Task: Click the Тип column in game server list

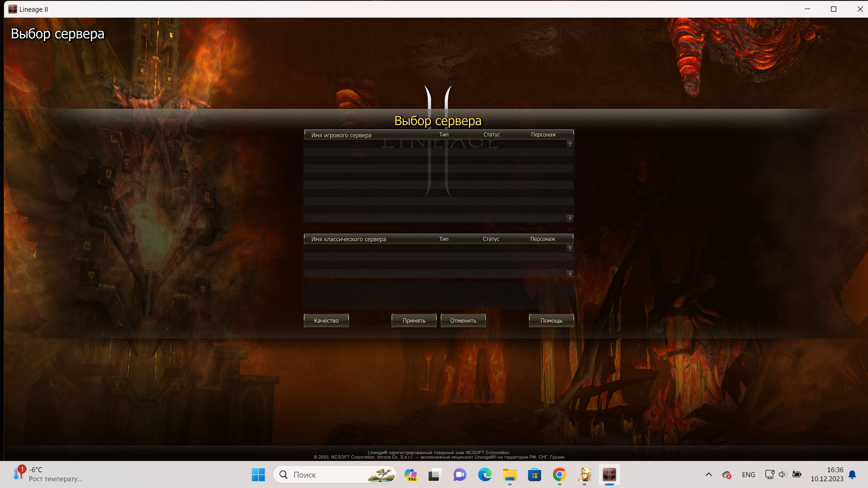Action: click(444, 135)
